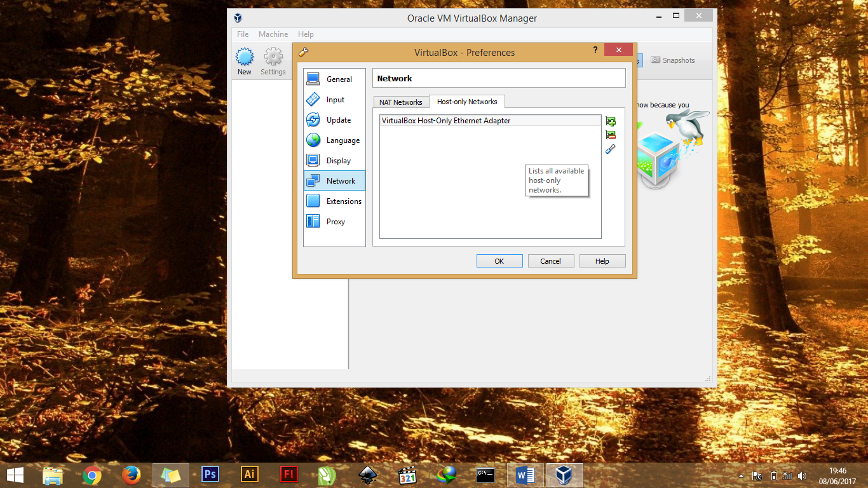The width and height of the screenshot is (868, 488).
Task: Click the Help button in Preferences
Action: pyautogui.click(x=602, y=261)
